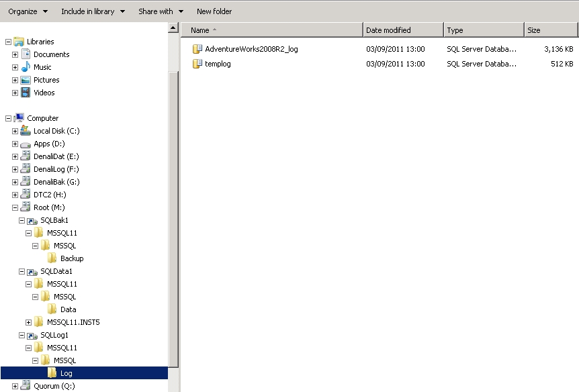This screenshot has height=392, width=579.
Task: Click the DenaliLog (F:) drive icon
Action: pos(26,169)
